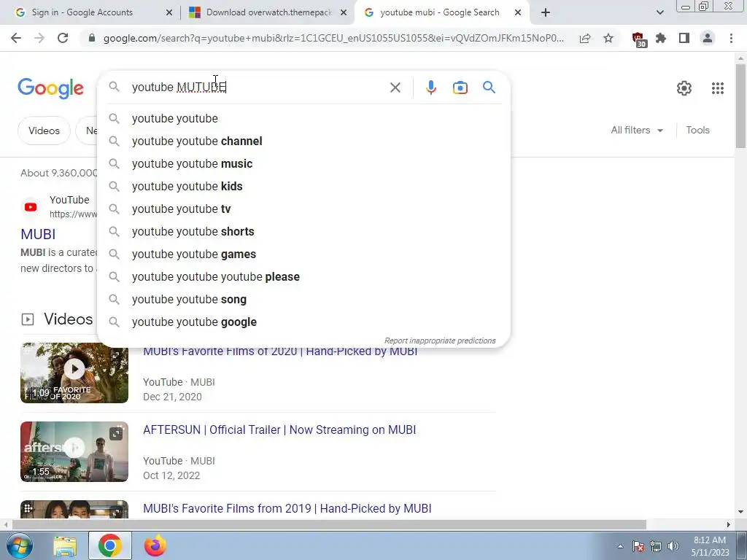Open File Explorer from the taskbar

65,546
